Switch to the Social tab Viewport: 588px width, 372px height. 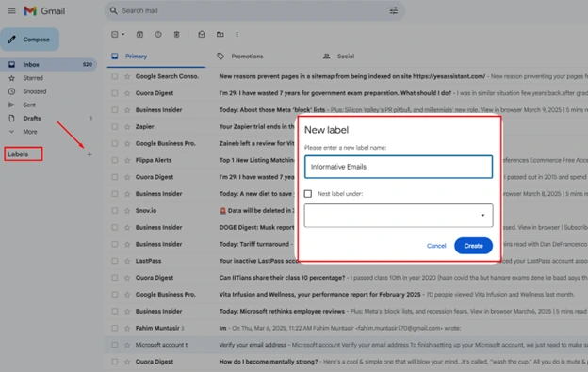tap(338, 57)
